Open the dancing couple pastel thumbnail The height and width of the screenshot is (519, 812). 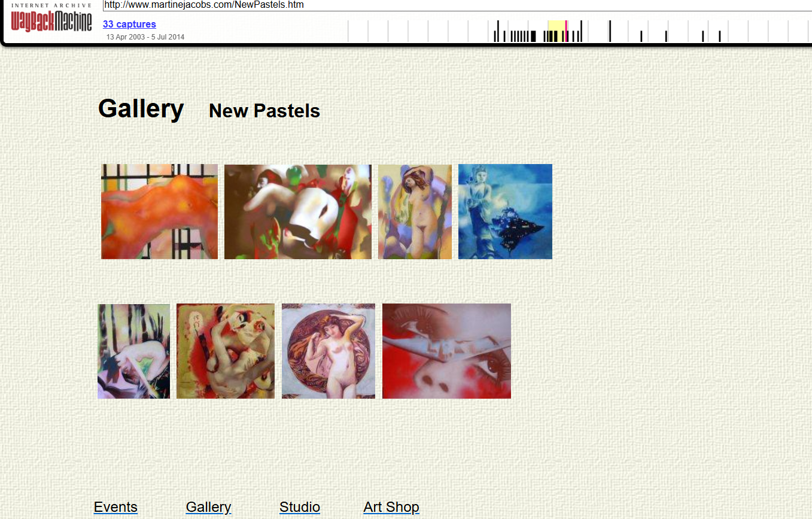(298, 212)
